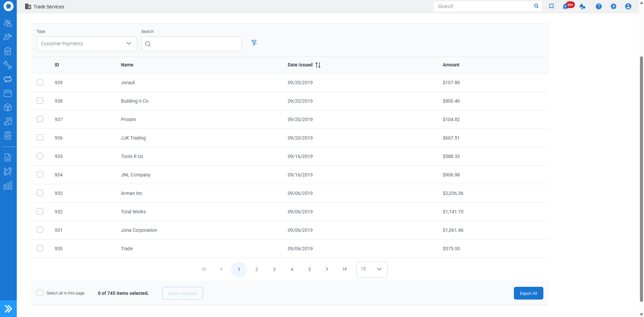The image size is (644, 317).
Task: Click the Export All button
Action: pyautogui.click(x=528, y=293)
